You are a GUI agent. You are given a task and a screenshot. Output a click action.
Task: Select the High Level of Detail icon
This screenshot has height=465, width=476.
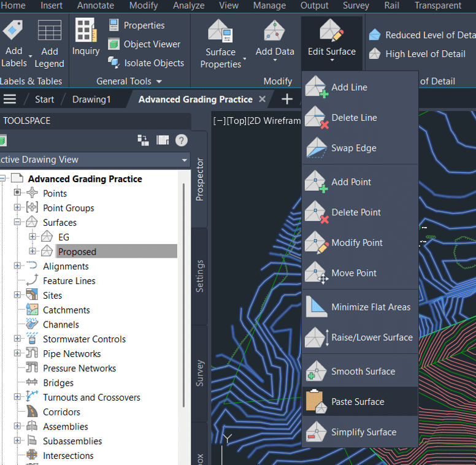point(375,54)
